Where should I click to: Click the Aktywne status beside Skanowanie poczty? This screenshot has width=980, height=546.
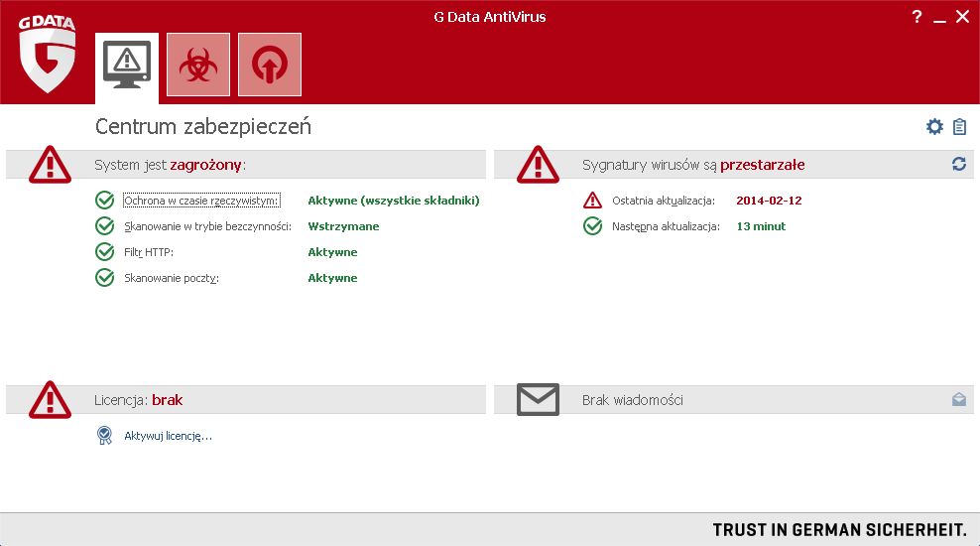[x=332, y=278]
